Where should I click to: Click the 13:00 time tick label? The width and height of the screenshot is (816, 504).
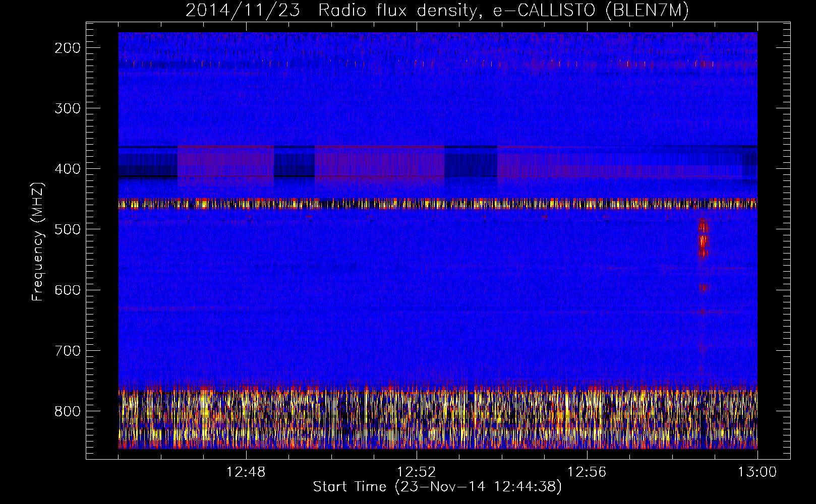click(757, 472)
